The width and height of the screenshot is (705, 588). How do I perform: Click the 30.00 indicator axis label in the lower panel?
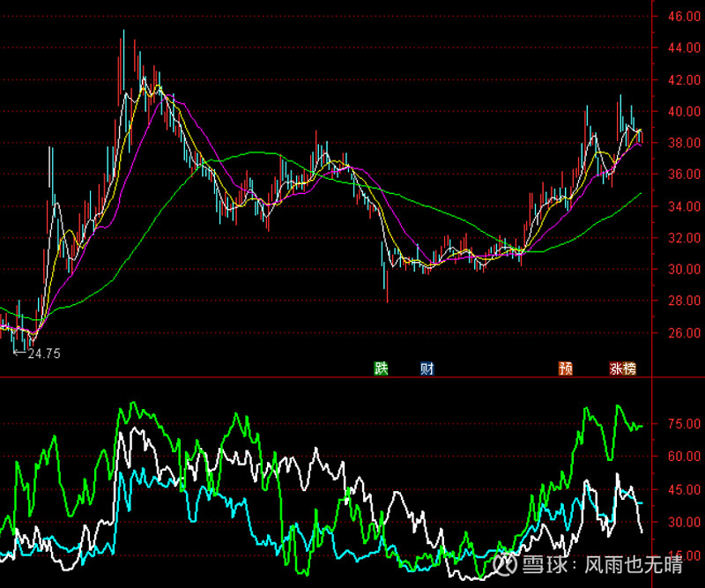pyautogui.click(x=684, y=522)
